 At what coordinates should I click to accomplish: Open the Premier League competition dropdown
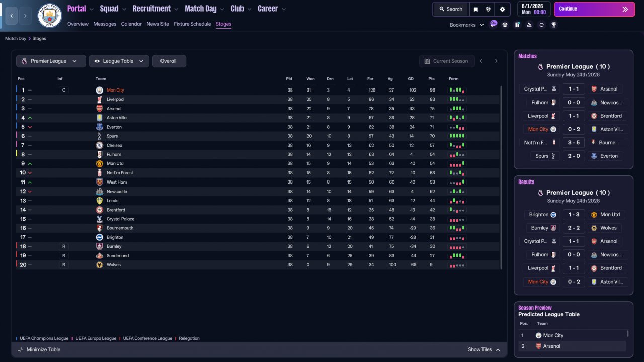(50, 61)
